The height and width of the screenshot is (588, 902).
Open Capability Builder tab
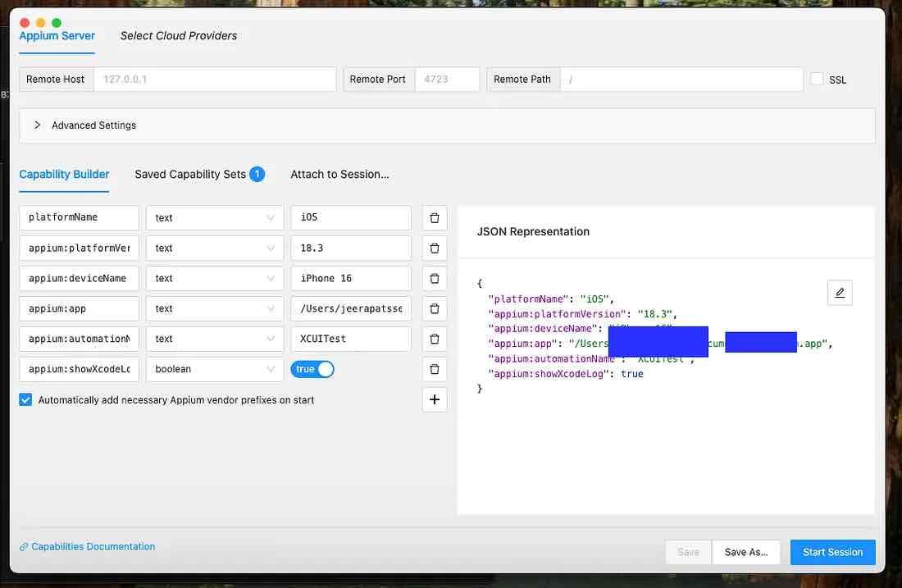[64, 175]
